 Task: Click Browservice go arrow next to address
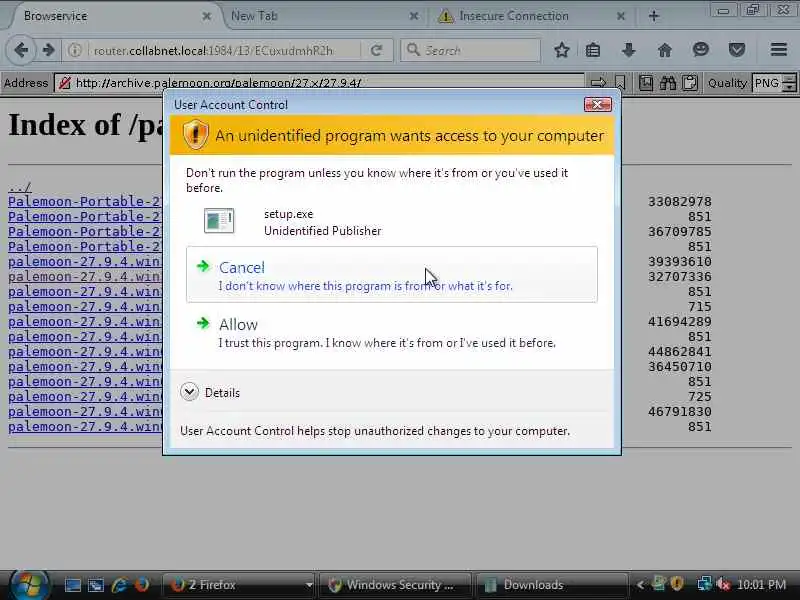coord(598,83)
